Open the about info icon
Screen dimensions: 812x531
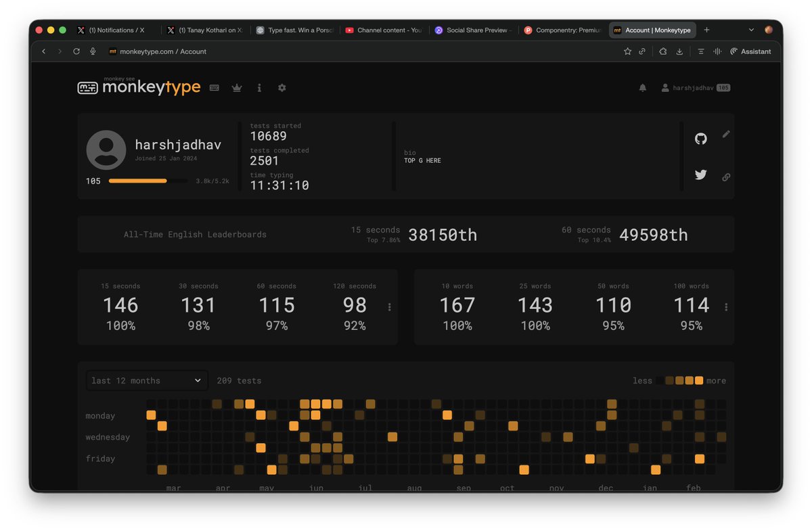[x=259, y=88]
